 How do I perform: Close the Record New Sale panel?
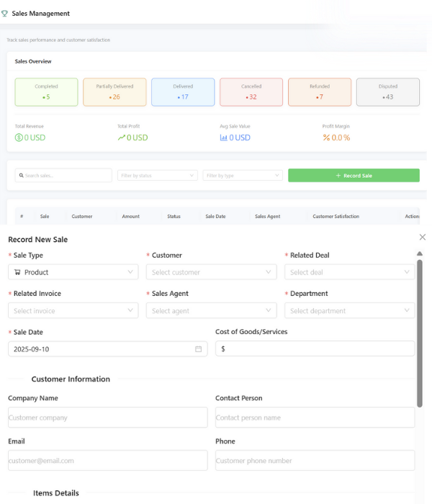pos(423,237)
